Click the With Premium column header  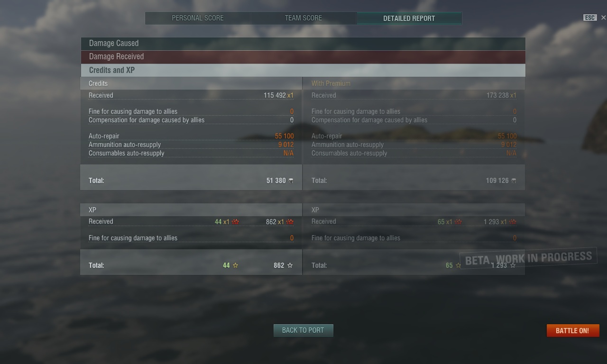331,83
